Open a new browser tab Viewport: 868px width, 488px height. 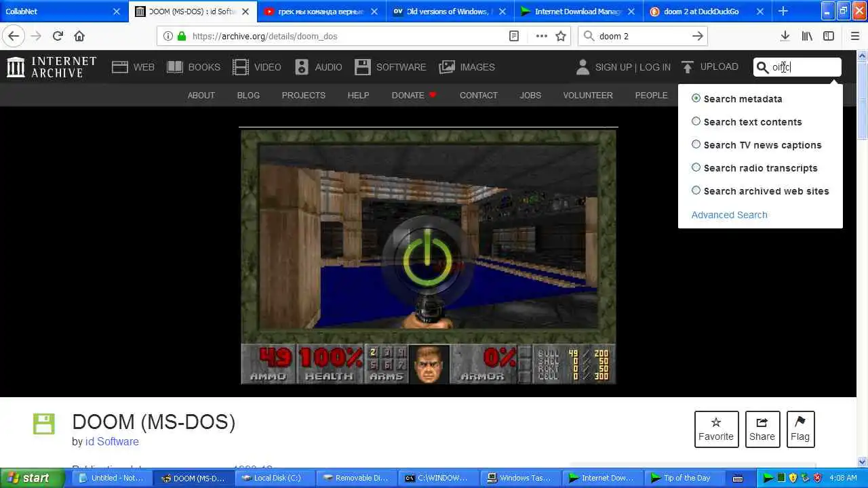click(x=783, y=11)
